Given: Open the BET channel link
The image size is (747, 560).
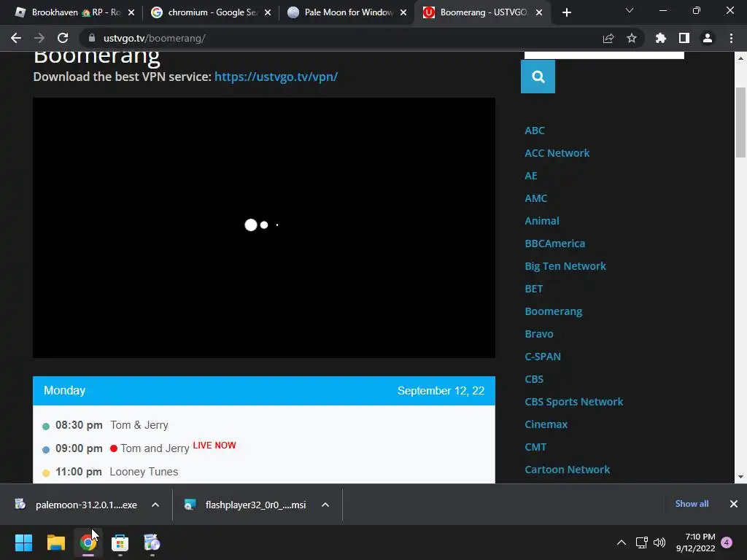Looking at the screenshot, I should click(533, 289).
